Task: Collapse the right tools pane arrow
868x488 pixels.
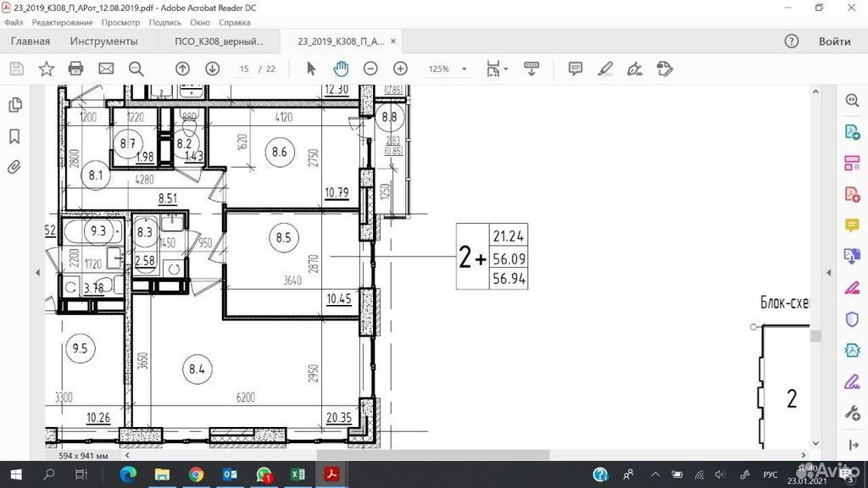Action: pyautogui.click(x=829, y=272)
